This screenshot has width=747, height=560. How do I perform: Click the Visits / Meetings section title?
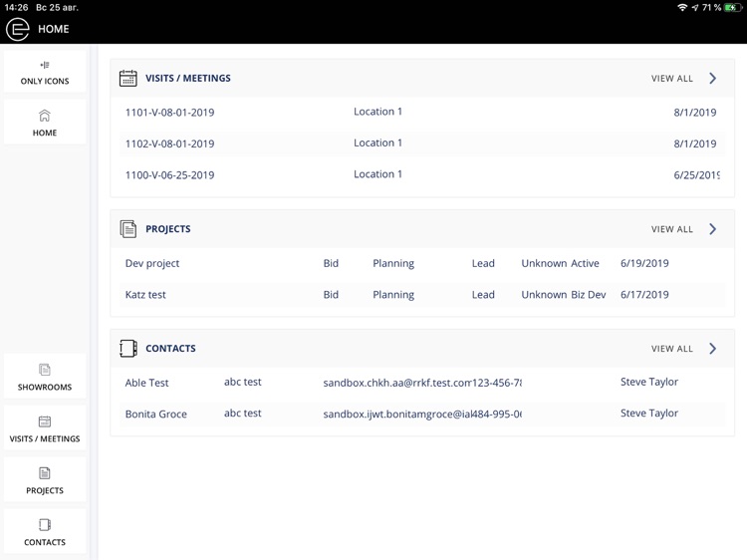[188, 78]
